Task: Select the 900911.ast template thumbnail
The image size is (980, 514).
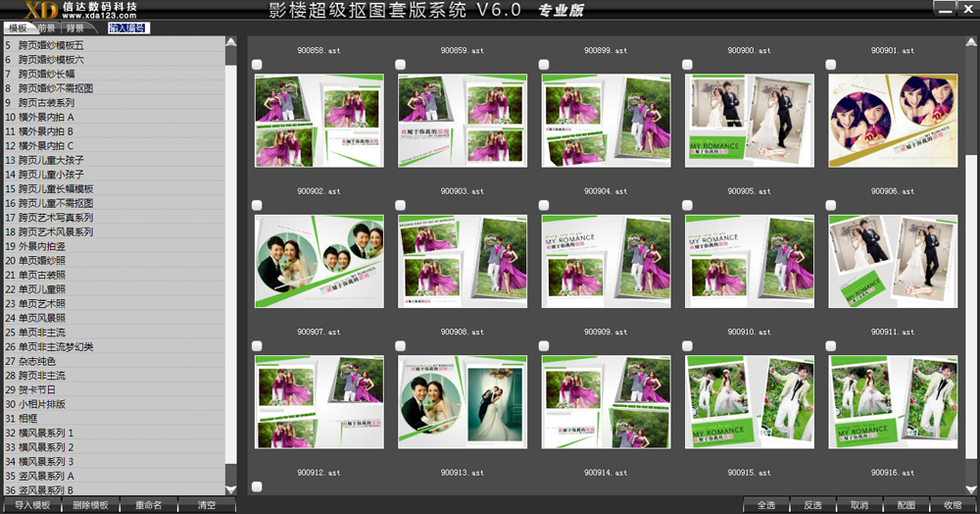Action: (x=893, y=402)
